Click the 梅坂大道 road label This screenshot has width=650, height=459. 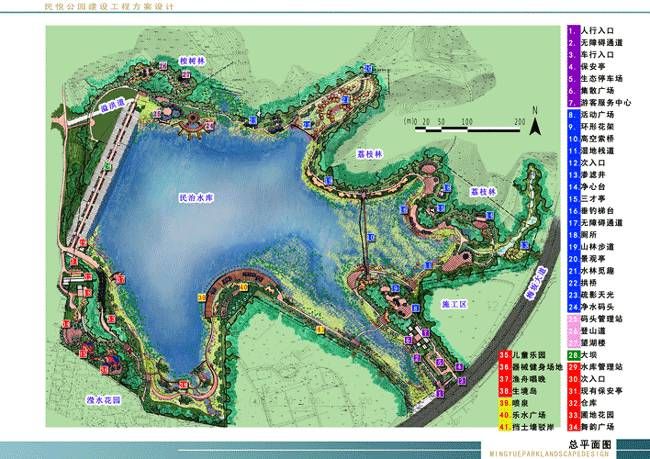tap(536, 284)
